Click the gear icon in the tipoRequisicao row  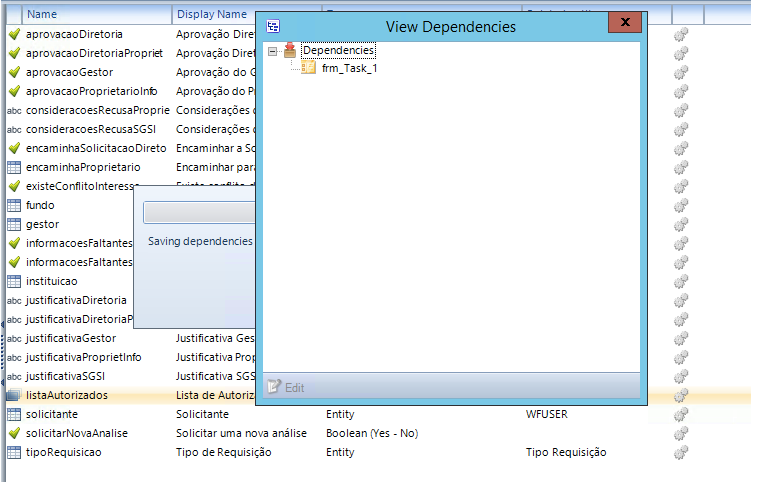pos(681,452)
